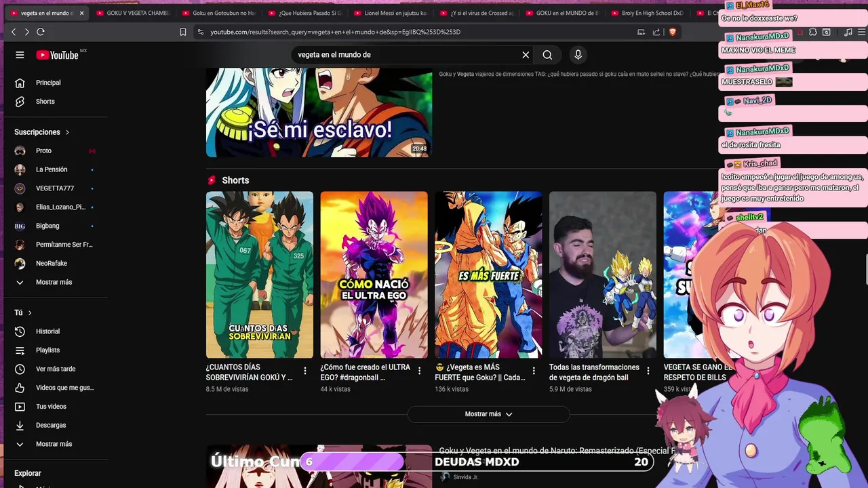
Task: Start voice search with microphone icon
Action: click(578, 55)
